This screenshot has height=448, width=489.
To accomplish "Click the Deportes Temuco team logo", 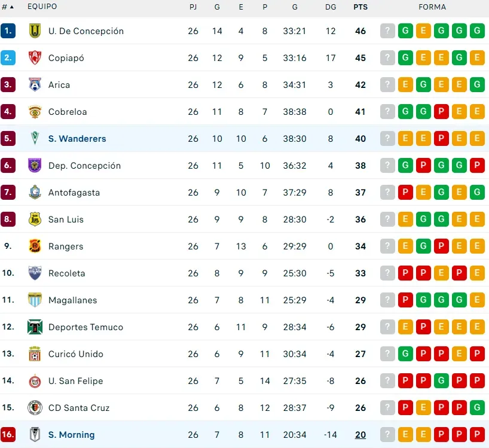I will coord(35,327).
